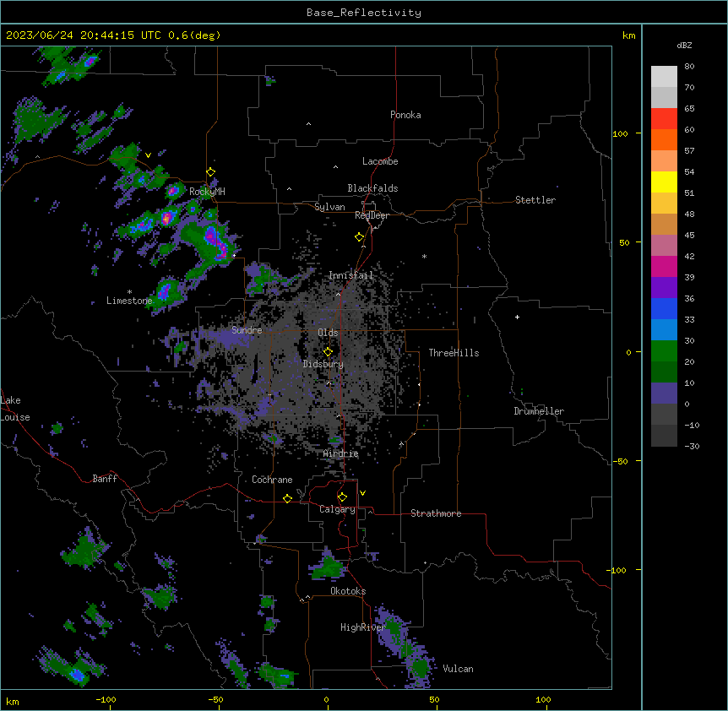Click the green echo north of Okotoks
Screen dimensions: 728x711
[329, 567]
